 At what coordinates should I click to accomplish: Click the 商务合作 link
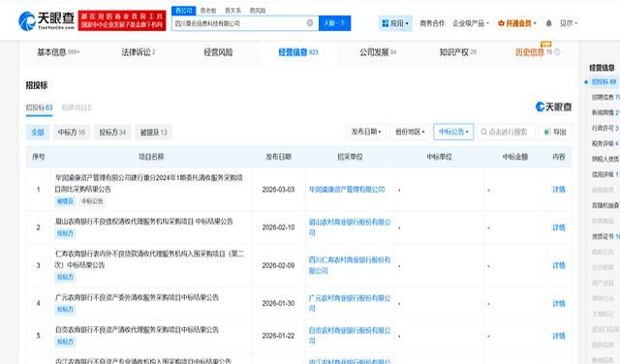click(432, 23)
